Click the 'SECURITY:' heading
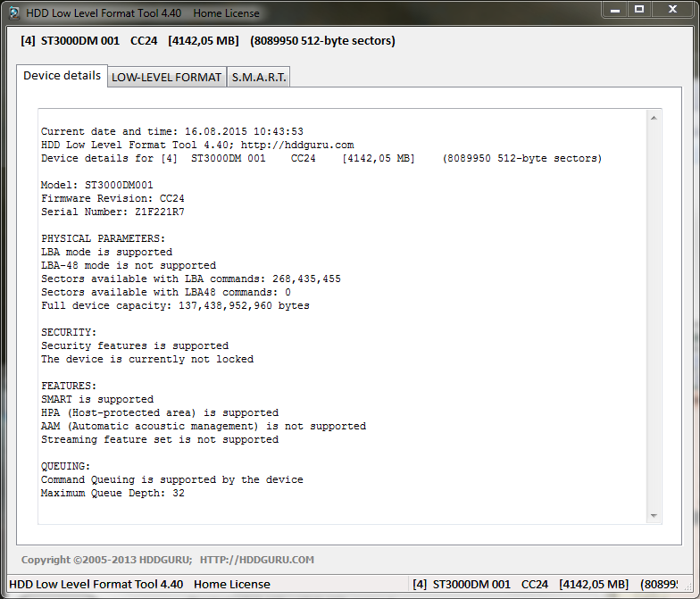The image size is (700, 599). point(69,332)
